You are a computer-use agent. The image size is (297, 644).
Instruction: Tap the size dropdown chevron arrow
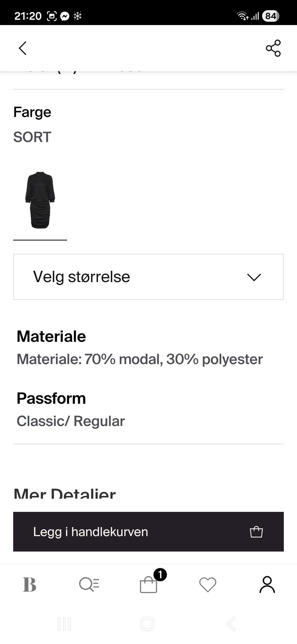(x=254, y=277)
